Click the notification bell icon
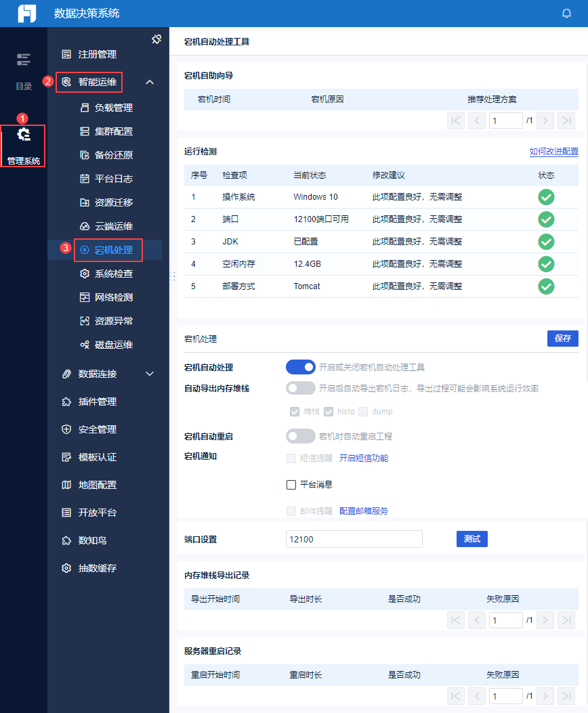 (x=566, y=13)
